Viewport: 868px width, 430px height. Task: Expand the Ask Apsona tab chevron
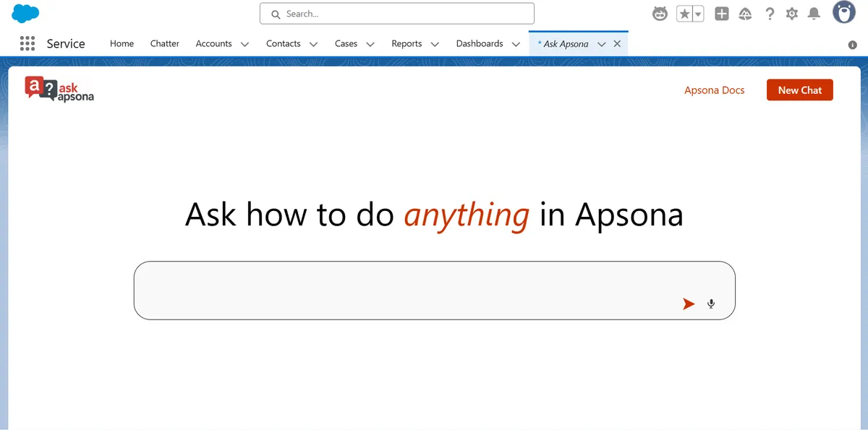[602, 44]
